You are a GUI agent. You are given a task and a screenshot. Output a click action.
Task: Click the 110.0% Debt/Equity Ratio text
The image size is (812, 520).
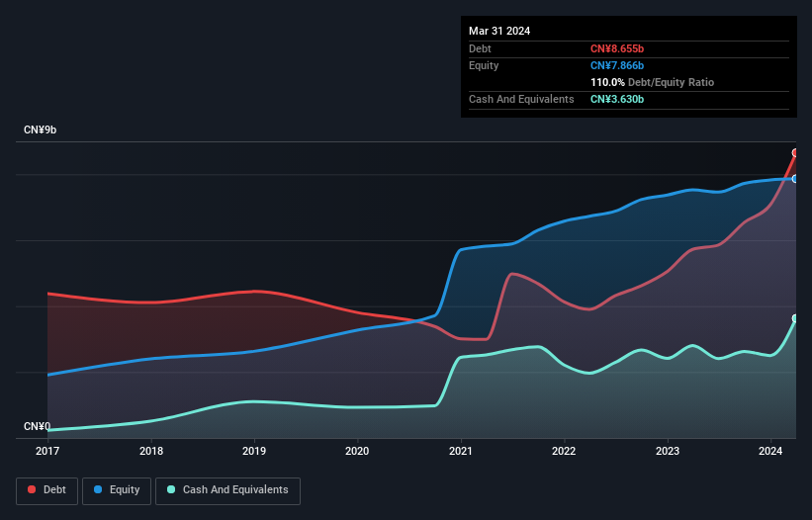tap(652, 82)
